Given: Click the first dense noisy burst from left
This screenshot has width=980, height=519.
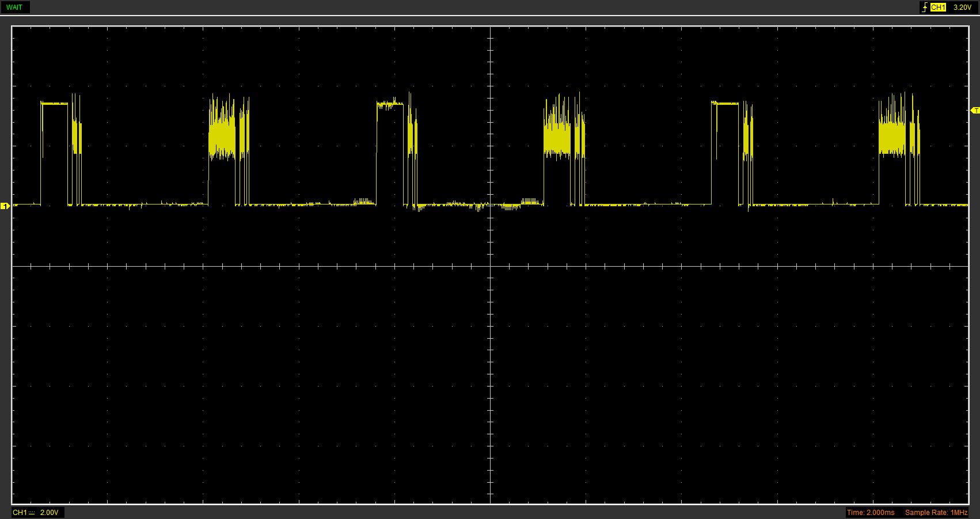Looking at the screenshot, I should (222, 135).
